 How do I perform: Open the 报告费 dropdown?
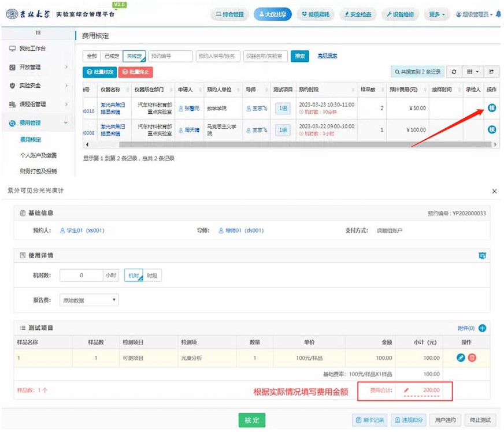point(90,300)
